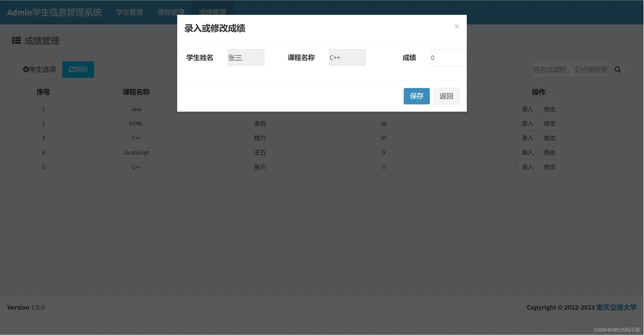Switch to the 学生管理 tab

(129, 12)
